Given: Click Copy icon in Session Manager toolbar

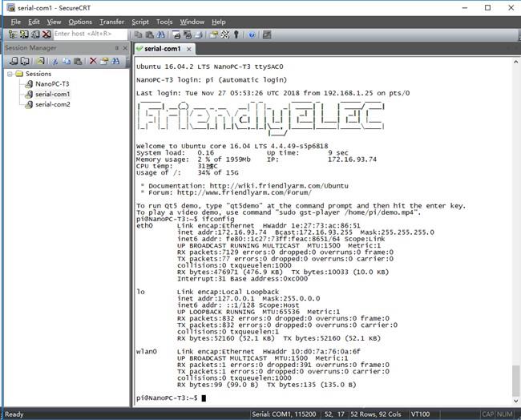Looking at the screenshot, I should (x=67, y=61).
